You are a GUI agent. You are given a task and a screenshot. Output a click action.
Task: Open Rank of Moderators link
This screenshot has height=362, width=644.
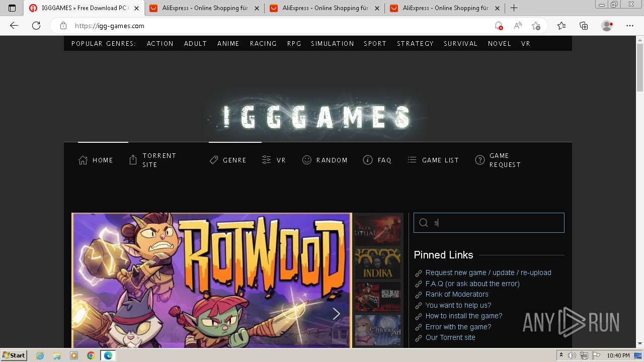[457, 294]
